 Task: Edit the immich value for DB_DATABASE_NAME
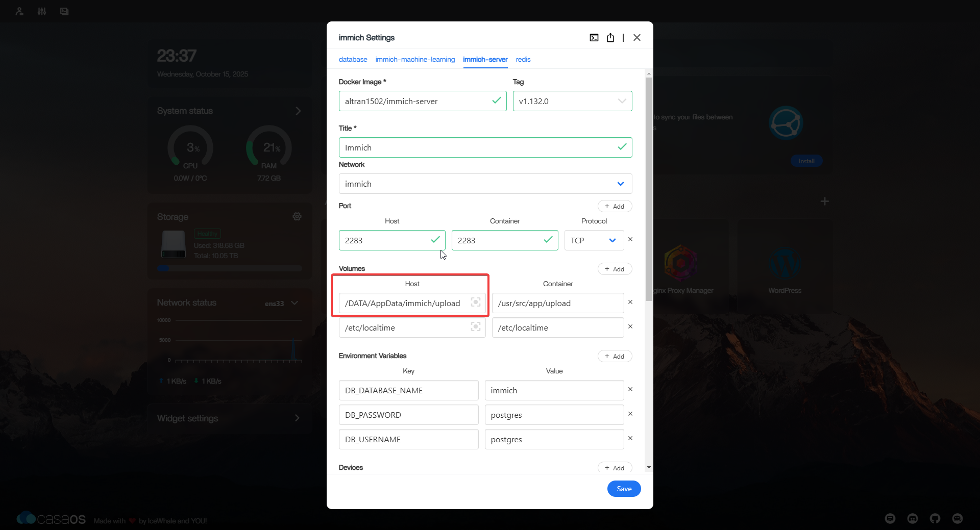pos(554,390)
